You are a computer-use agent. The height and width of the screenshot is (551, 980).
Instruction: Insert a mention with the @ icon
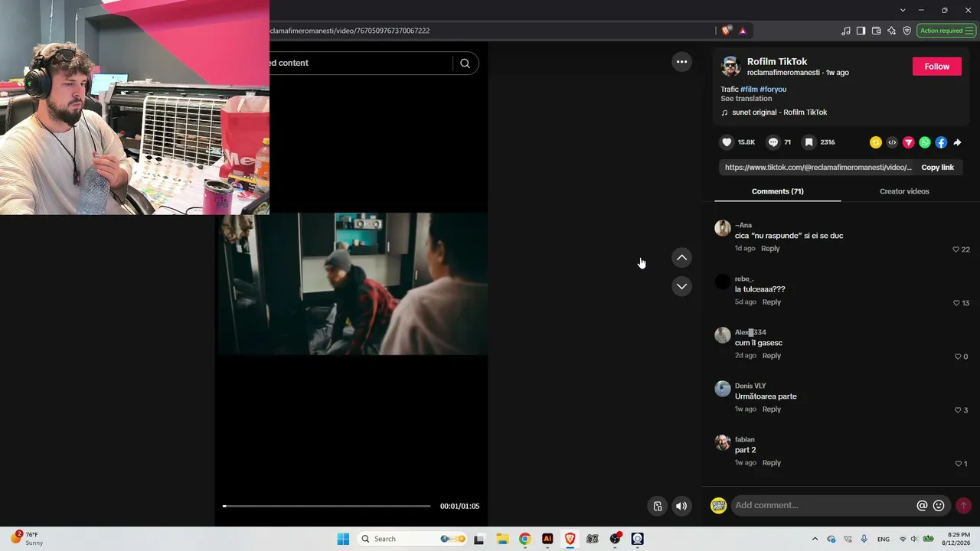[922, 506]
